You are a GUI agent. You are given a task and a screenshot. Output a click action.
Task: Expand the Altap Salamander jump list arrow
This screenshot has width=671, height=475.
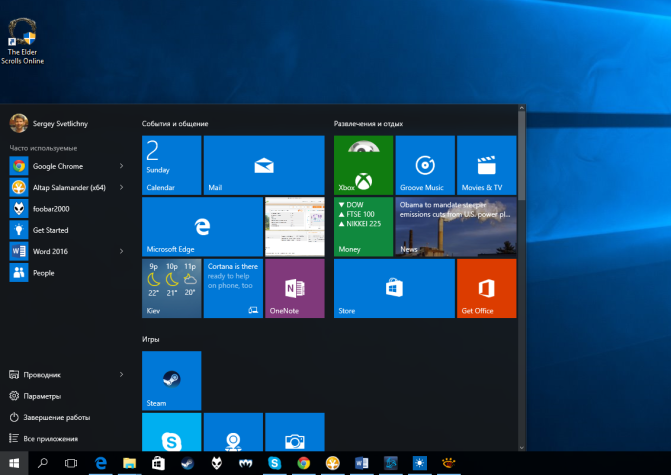(122, 187)
